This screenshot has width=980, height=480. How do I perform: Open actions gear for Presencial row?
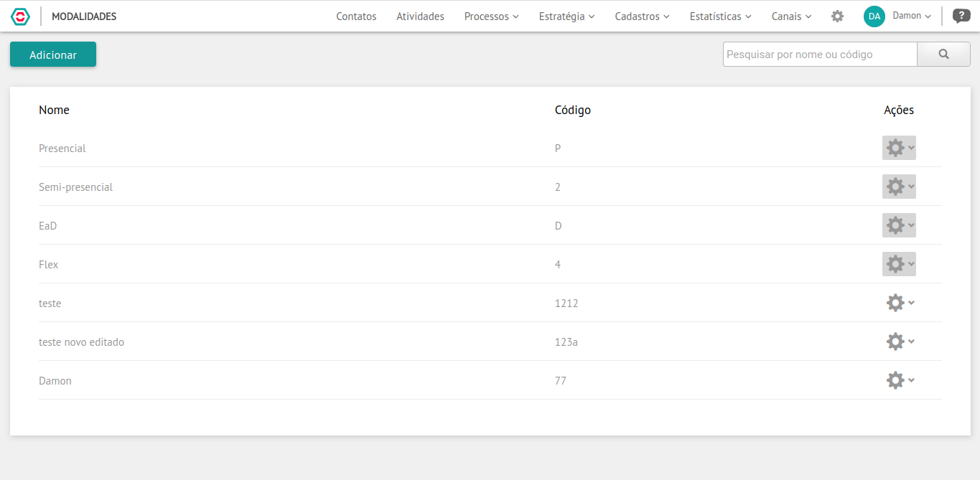coord(899,148)
